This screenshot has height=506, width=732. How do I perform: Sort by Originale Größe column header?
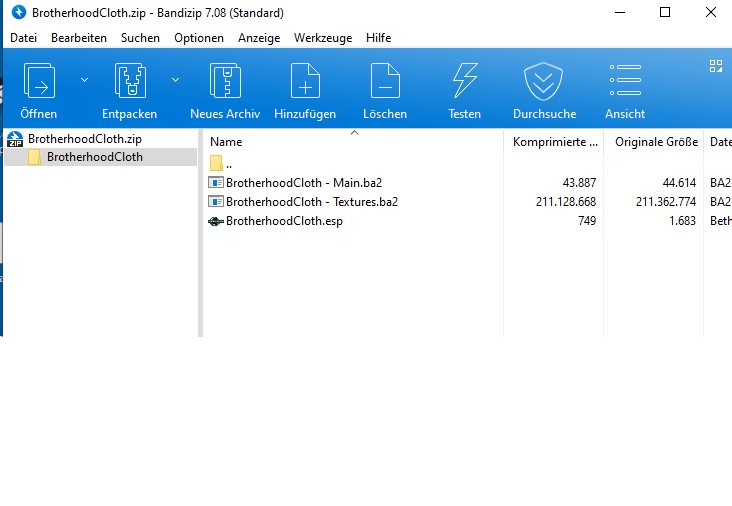coord(656,142)
